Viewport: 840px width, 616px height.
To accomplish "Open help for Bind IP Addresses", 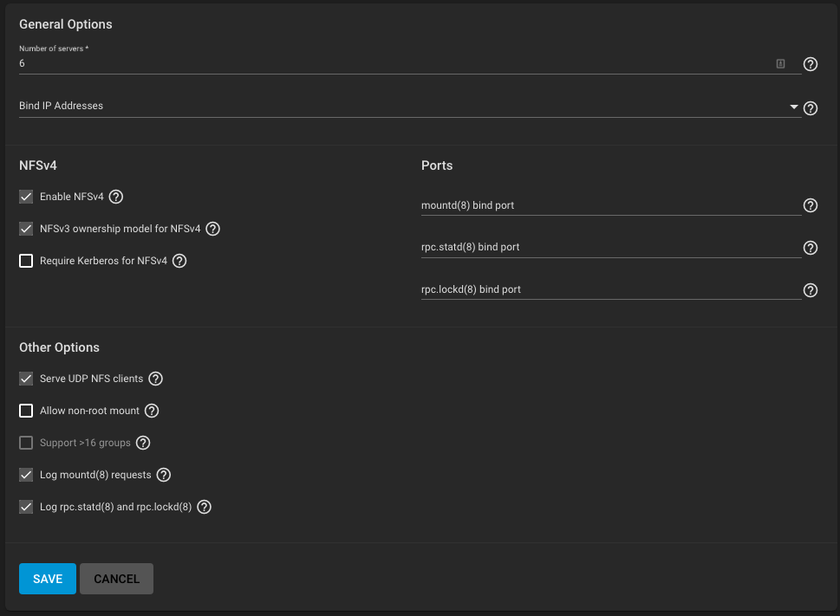I will (x=810, y=108).
